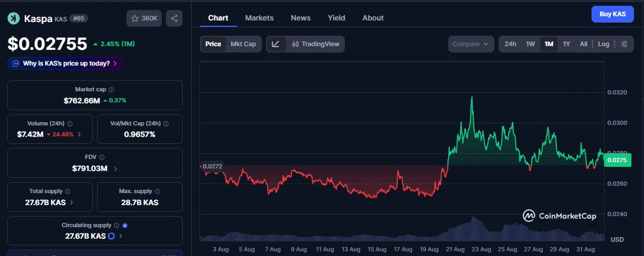644x256 pixels.
Task: Open chart settings sliders icon
Action: tap(624, 44)
